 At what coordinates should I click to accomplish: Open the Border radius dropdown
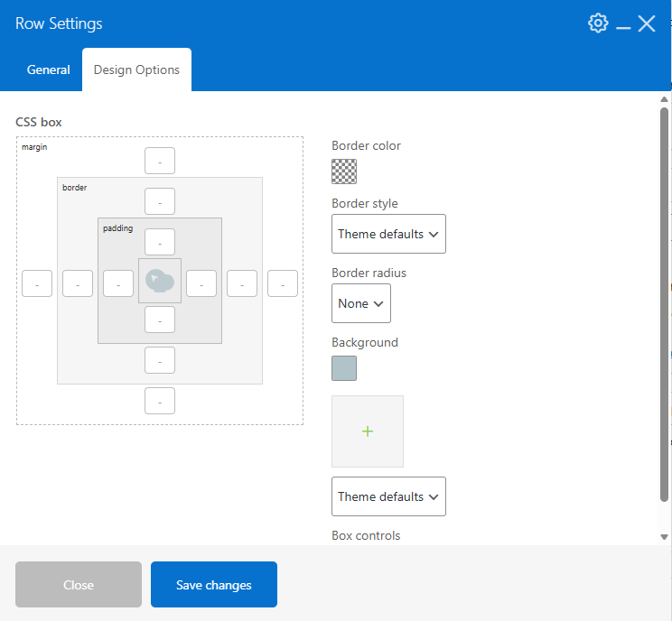[361, 303]
